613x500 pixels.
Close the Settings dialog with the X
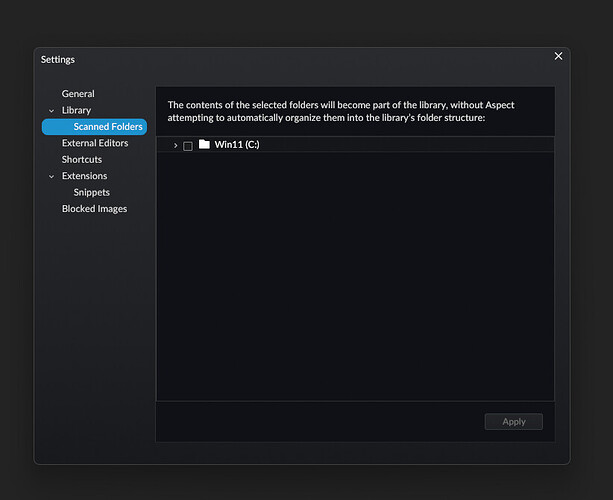tap(558, 57)
